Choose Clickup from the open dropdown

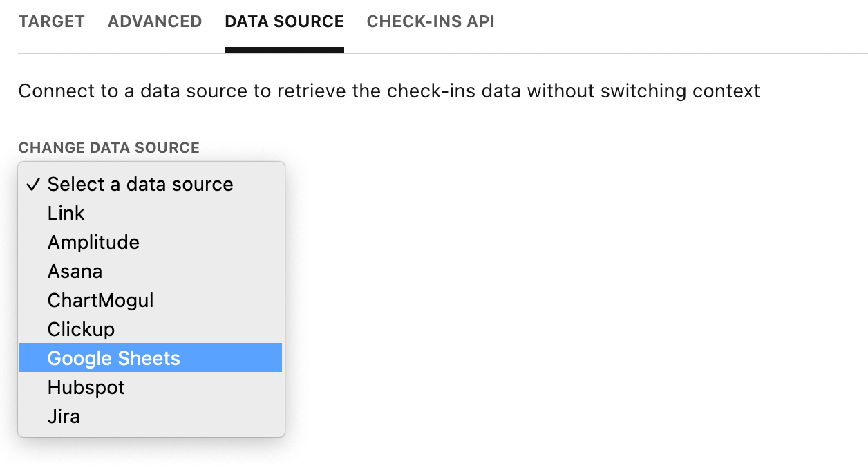[x=81, y=329]
